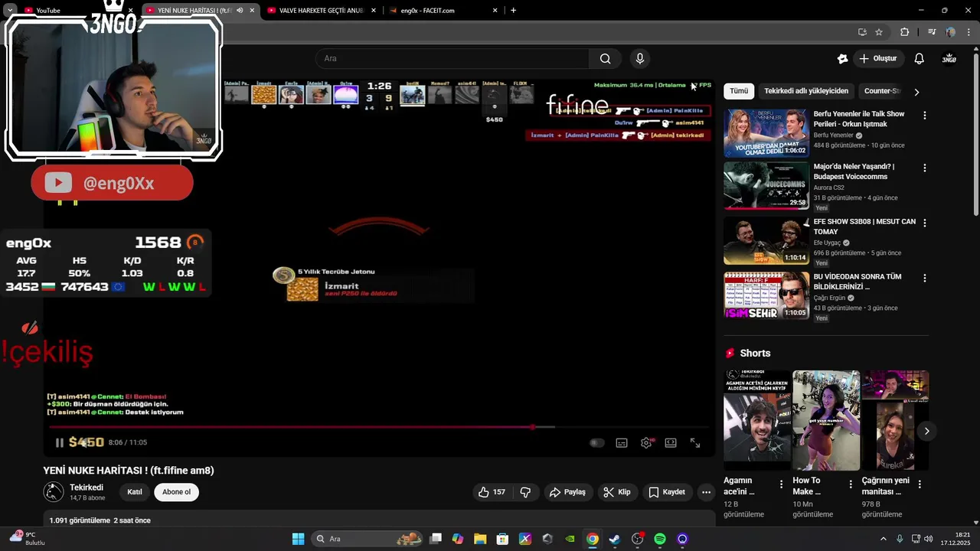Show hidden tray icons chevron
Screen dimensions: 980x551
883,539
